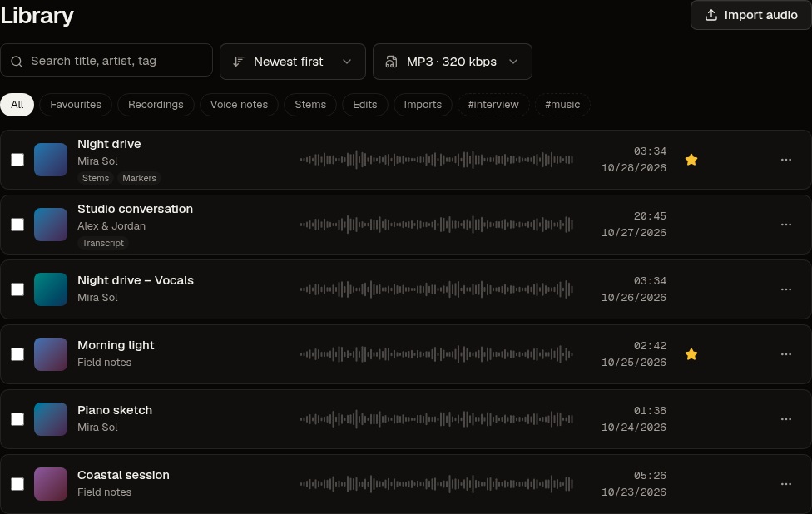Click the Stems tag on Night drive

pyautogui.click(x=96, y=178)
